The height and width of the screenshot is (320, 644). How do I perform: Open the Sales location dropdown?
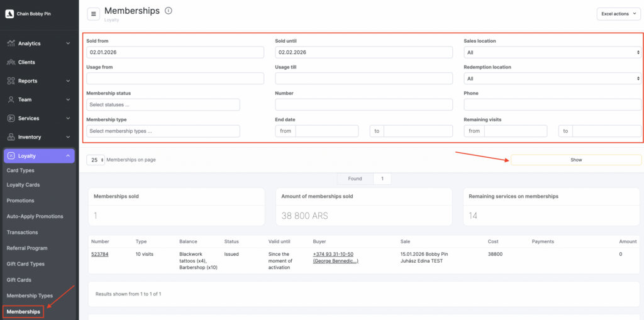(x=552, y=52)
